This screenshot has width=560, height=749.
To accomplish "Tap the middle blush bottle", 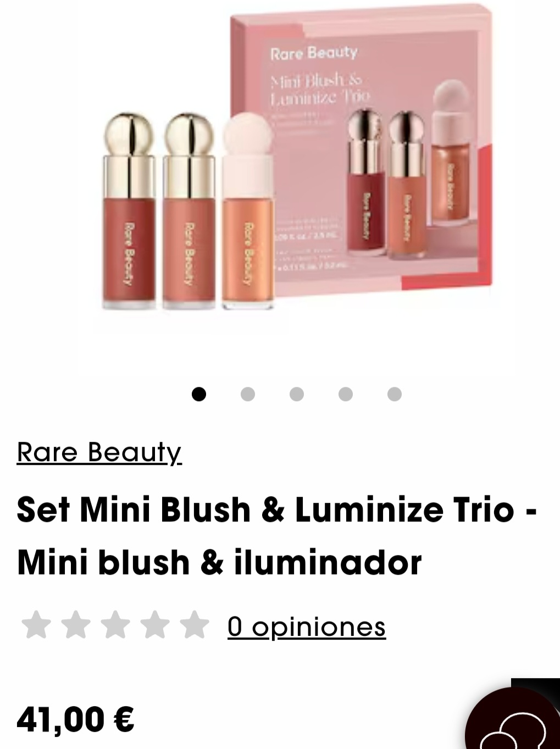I will pos(188,210).
